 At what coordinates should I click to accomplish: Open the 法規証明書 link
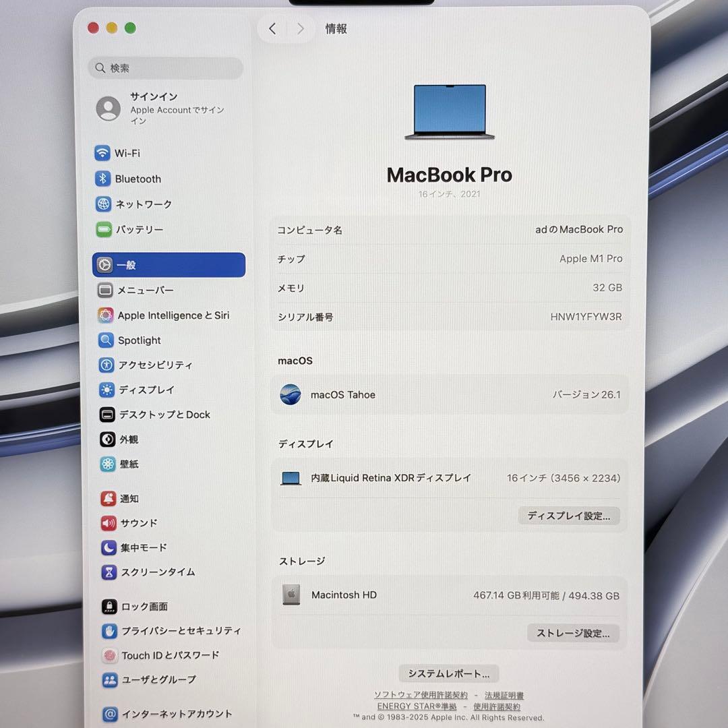(504, 696)
